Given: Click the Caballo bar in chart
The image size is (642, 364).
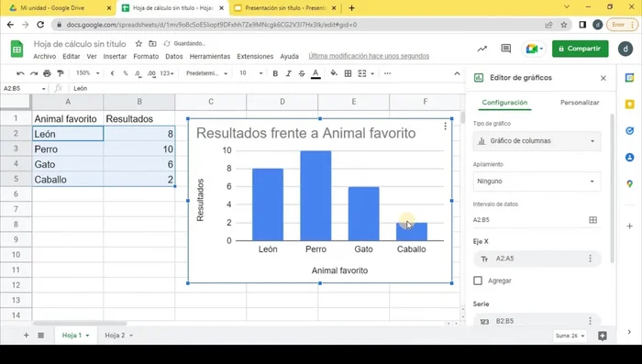Looking at the screenshot, I should [412, 231].
